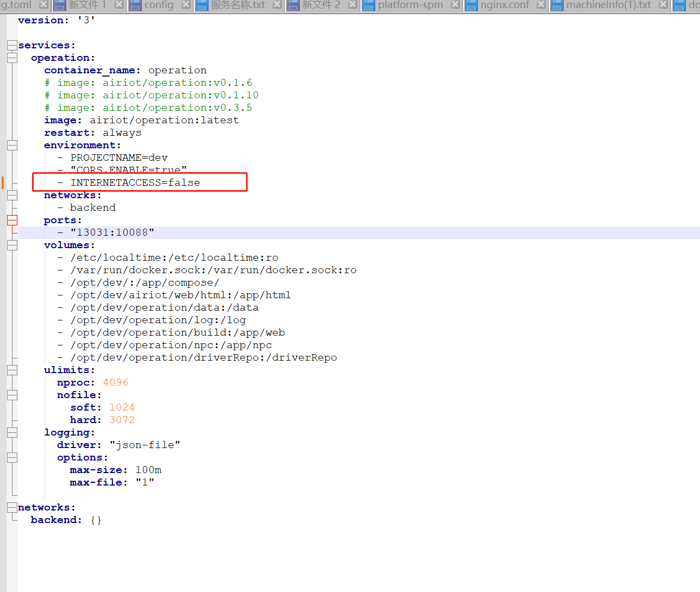The width and height of the screenshot is (700, 592).
Task: Click the container_name: operation line
Action: point(125,70)
